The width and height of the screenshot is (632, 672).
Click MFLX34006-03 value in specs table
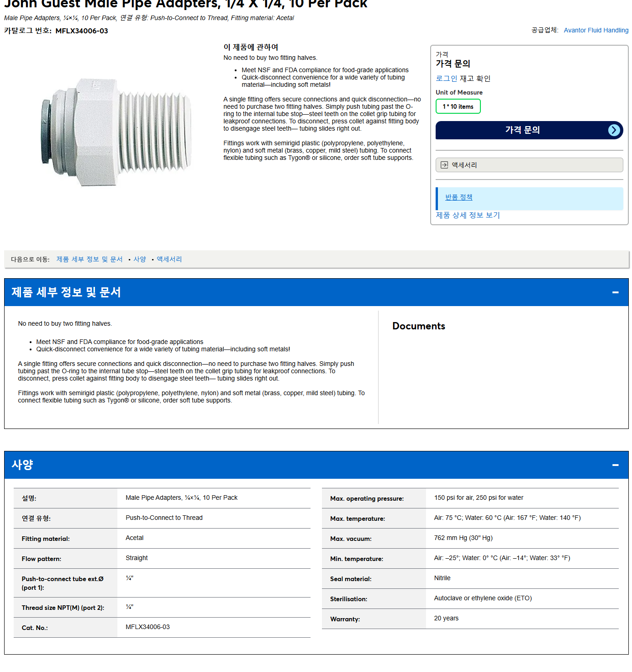(x=147, y=627)
